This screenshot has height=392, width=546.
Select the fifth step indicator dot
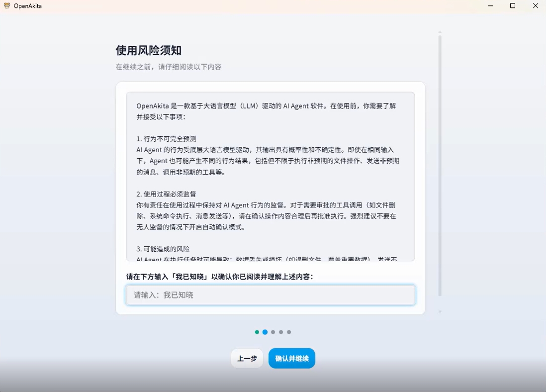[289, 332]
